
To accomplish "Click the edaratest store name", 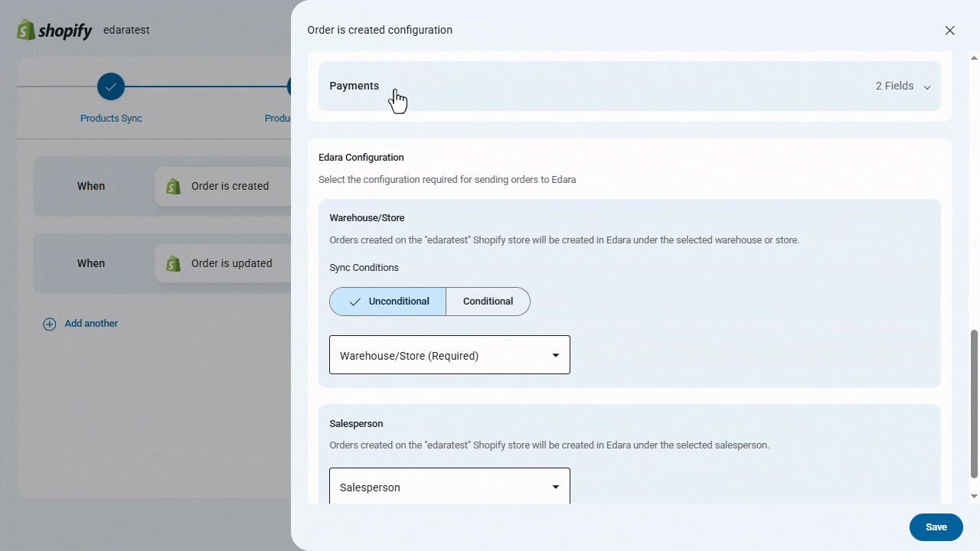I will (126, 31).
